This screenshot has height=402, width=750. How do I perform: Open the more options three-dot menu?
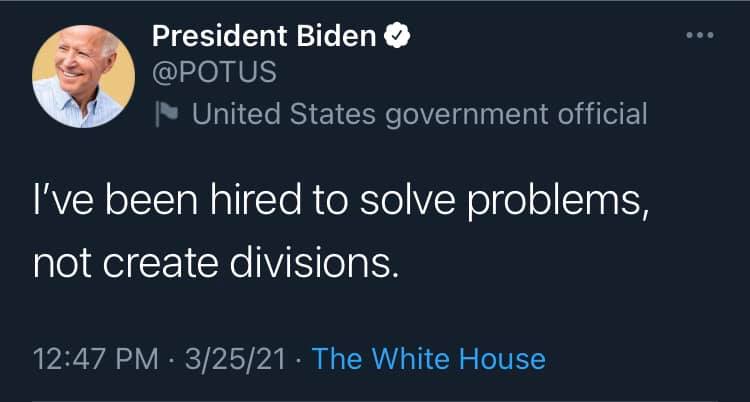tap(700, 38)
